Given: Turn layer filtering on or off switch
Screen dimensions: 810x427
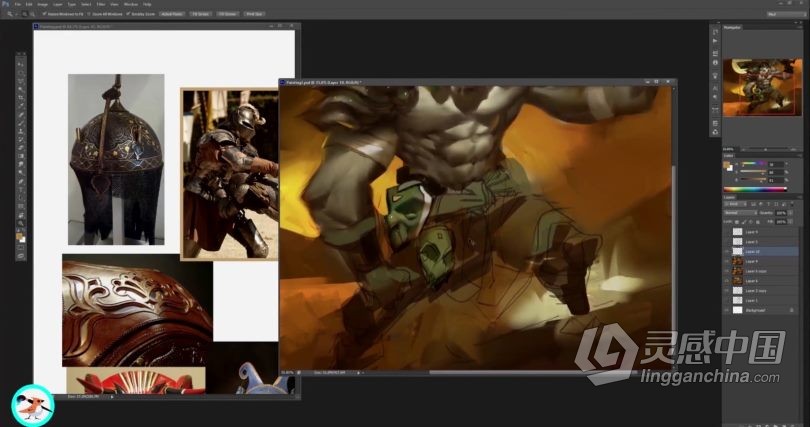Looking at the screenshot, I should [792, 203].
